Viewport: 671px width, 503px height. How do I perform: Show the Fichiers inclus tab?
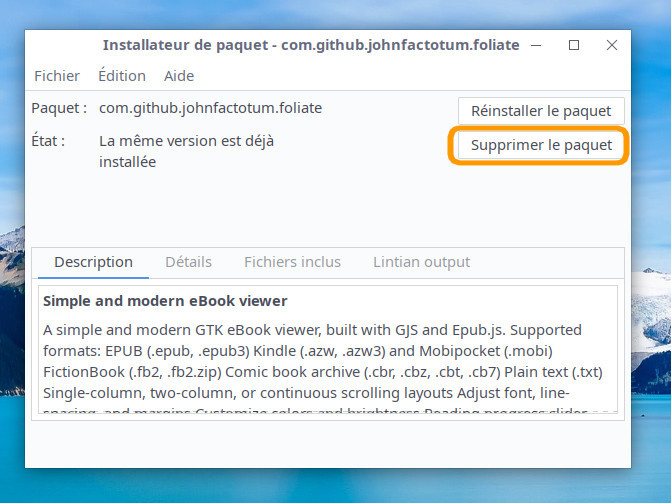[x=292, y=262]
